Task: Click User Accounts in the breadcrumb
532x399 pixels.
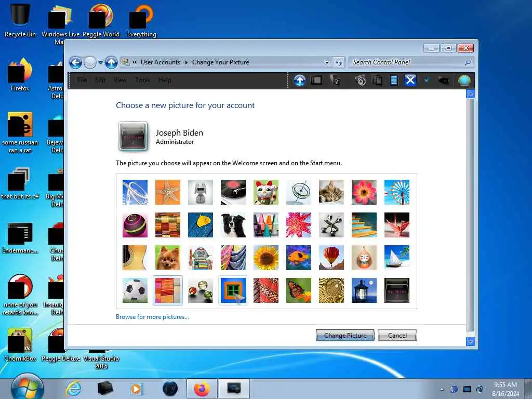Action: [161, 62]
